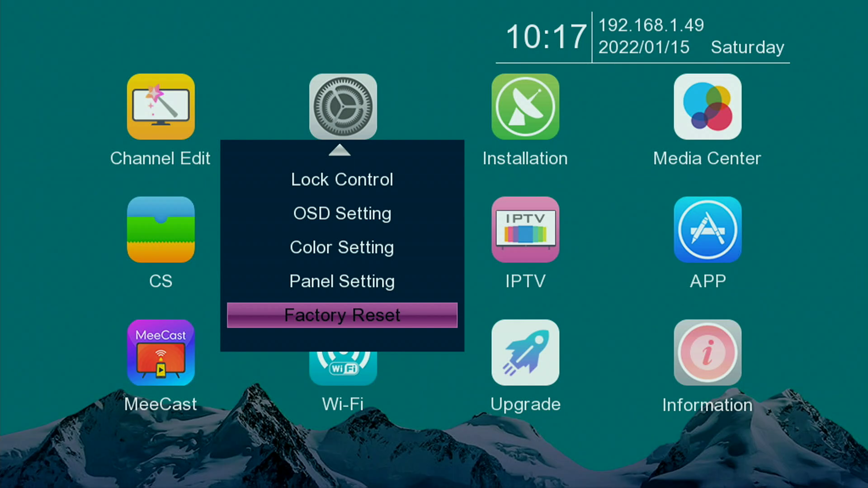This screenshot has height=488, width=868.
Task: Select Panel Setting in the popup menu
Action: pyautogui.click(x=342, y=281)
